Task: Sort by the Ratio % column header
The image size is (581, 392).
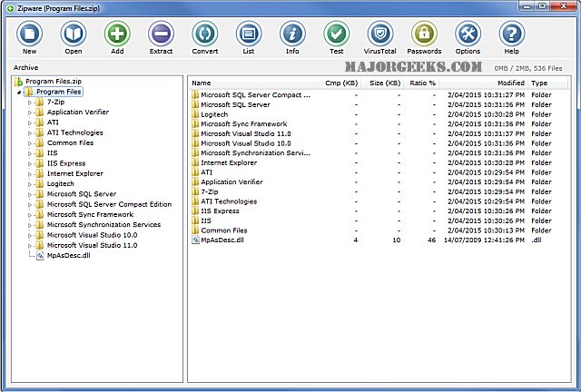Action: coord(421,83)
